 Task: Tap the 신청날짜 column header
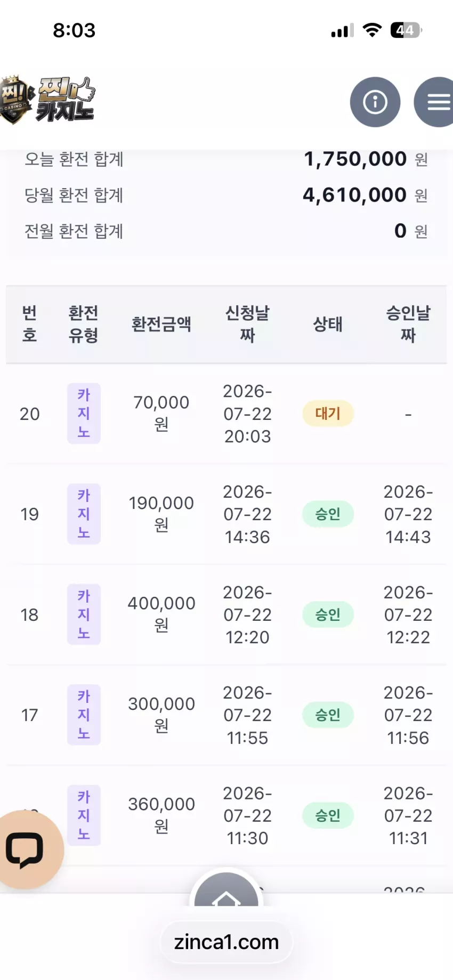247,324
